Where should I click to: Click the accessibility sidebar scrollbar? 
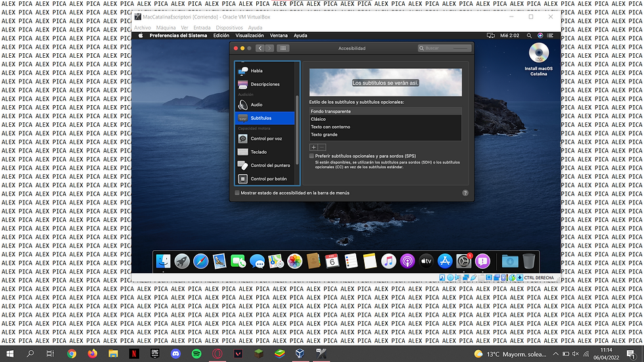point(297,129)
